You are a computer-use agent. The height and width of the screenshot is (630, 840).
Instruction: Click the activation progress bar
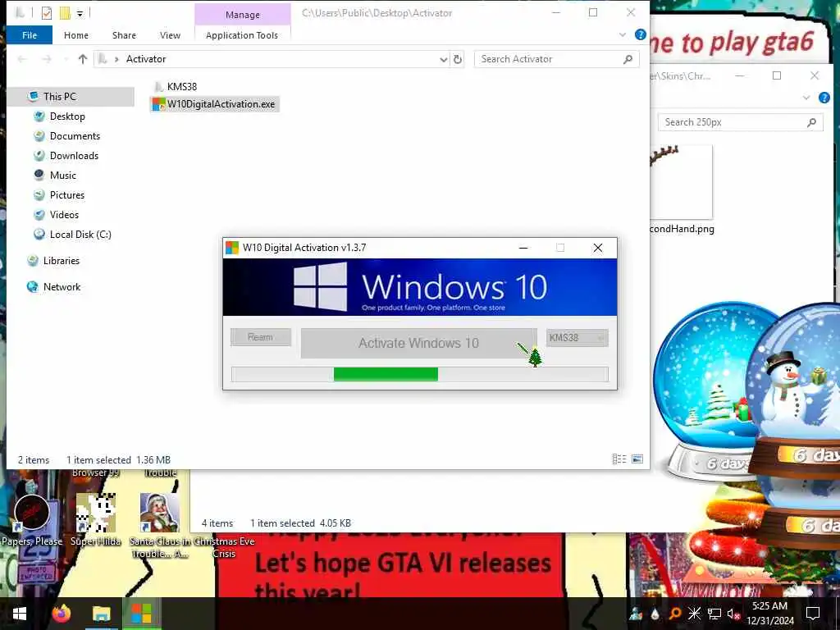[x=419, y=374]
